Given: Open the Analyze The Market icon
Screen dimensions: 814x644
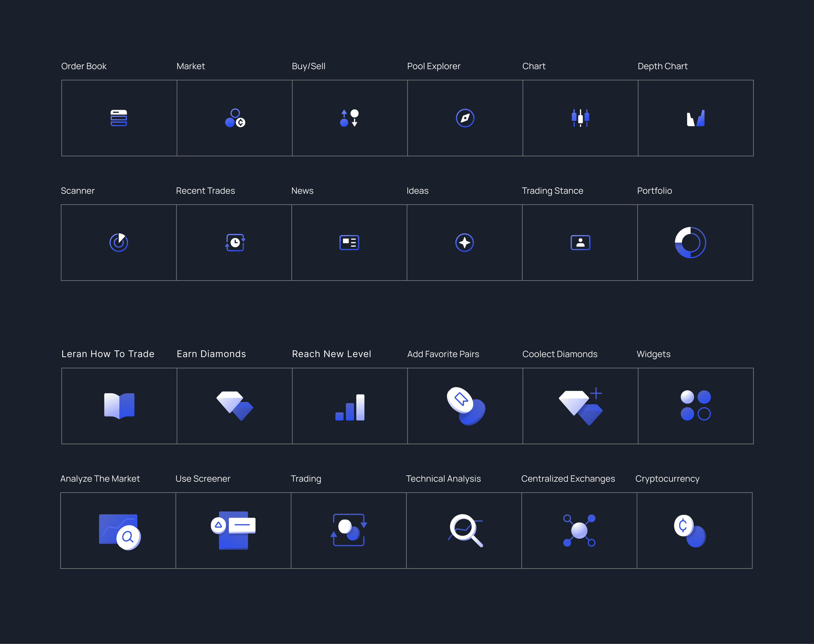Looking at the screenshot, I should coord(119,531).
